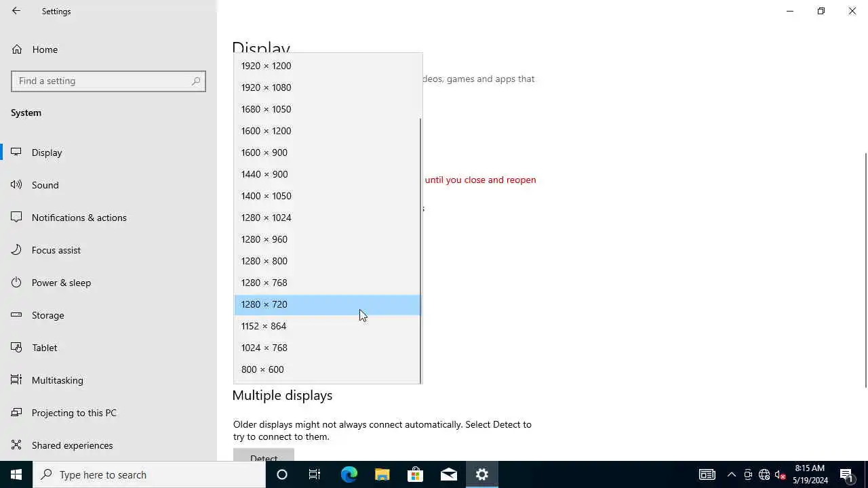Viewport: 868px width, 488px height.
Task: Open Storage settings
Action: pyautogui.click(x=108, y=315)
